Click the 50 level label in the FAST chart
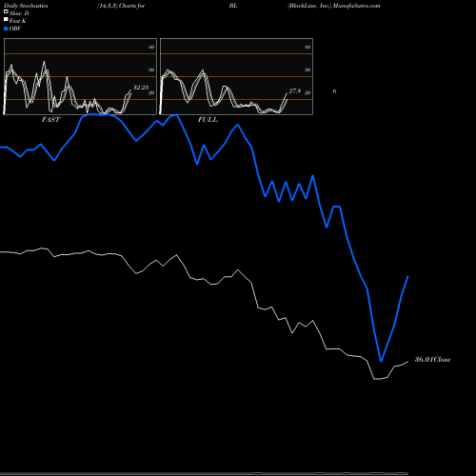The height and width of the screenshot is (476, 476). (151, 69)
